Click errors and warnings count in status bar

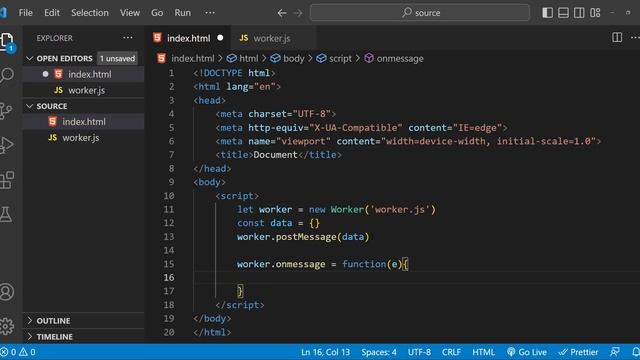point(18,352)
